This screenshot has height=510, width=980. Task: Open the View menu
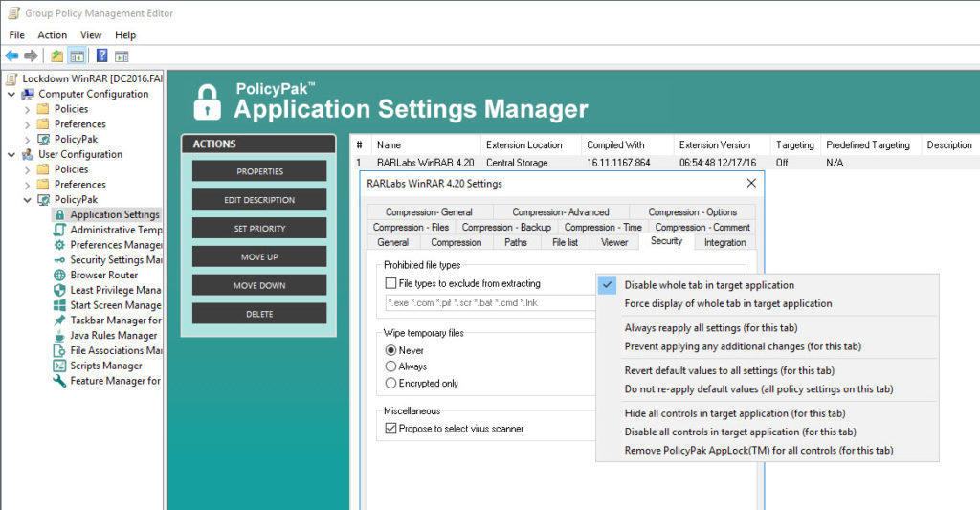91,35
